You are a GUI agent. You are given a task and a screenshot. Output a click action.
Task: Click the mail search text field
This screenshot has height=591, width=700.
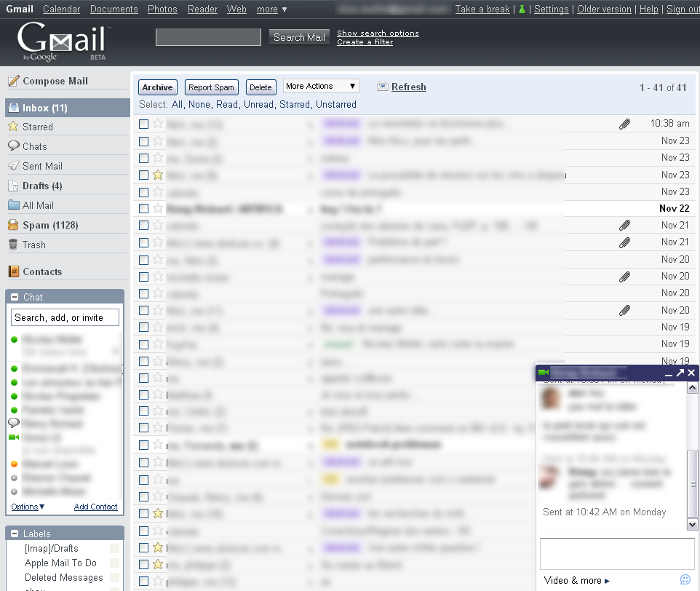click(x=209, y=37)
